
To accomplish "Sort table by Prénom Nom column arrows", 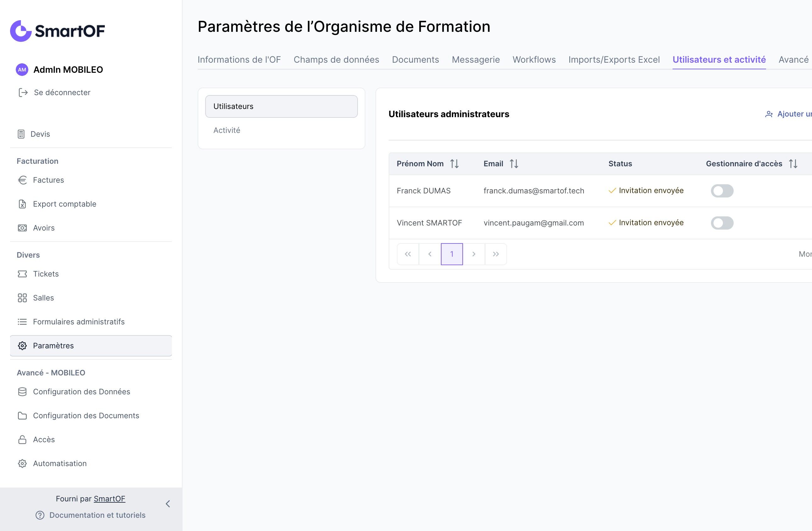I will pyautogui.click(x=454, y=164).
